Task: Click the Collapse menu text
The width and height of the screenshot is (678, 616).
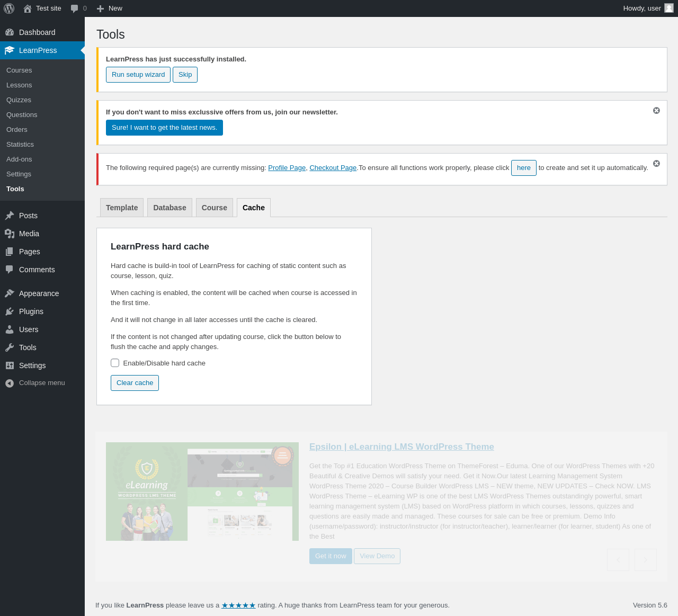Action: (42, 383)
